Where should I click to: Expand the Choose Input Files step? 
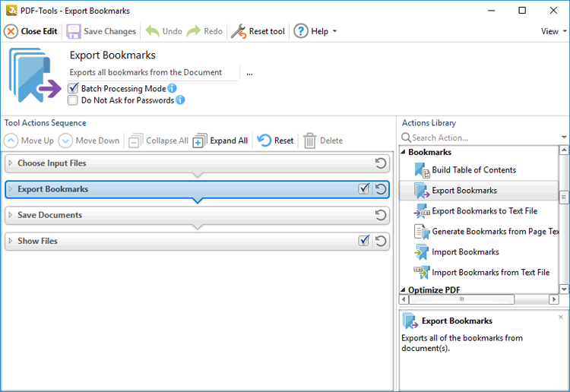(x=11, y=163)
